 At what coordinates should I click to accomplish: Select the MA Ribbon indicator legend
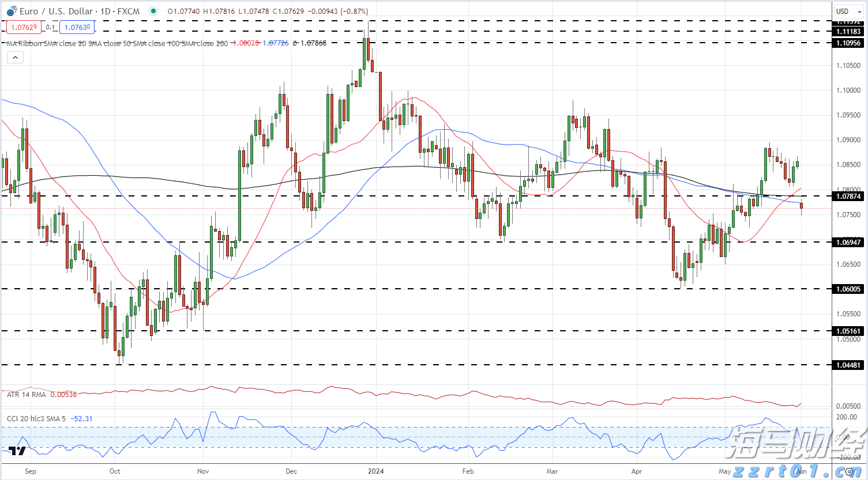point(117,43)
